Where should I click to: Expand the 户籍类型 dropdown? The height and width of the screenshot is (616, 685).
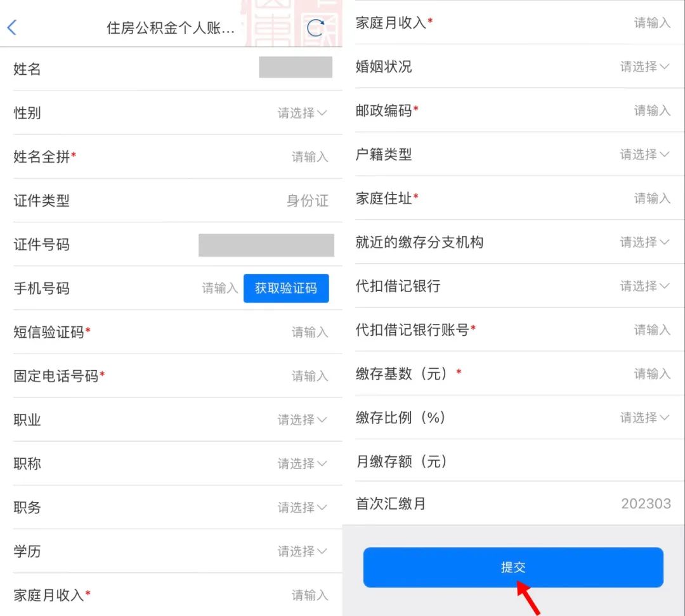coord(644,154)
